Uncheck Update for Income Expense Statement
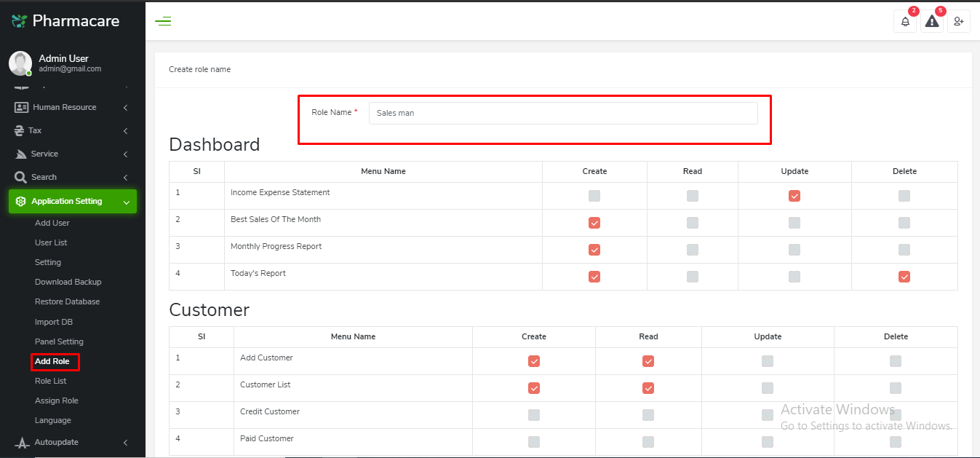 [x=794, y=196]
